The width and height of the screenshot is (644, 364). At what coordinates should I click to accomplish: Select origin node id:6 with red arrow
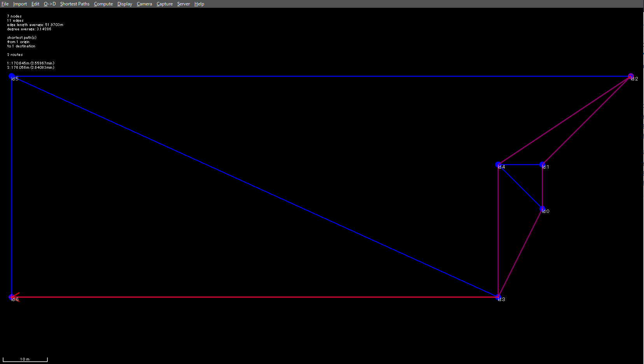[12, 297]
